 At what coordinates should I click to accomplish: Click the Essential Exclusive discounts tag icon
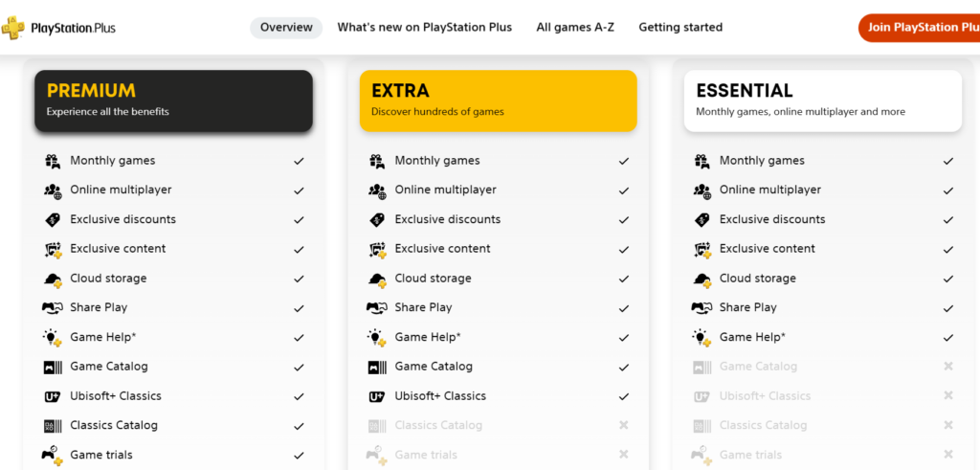pyautogui.click(x=702, y=220)
